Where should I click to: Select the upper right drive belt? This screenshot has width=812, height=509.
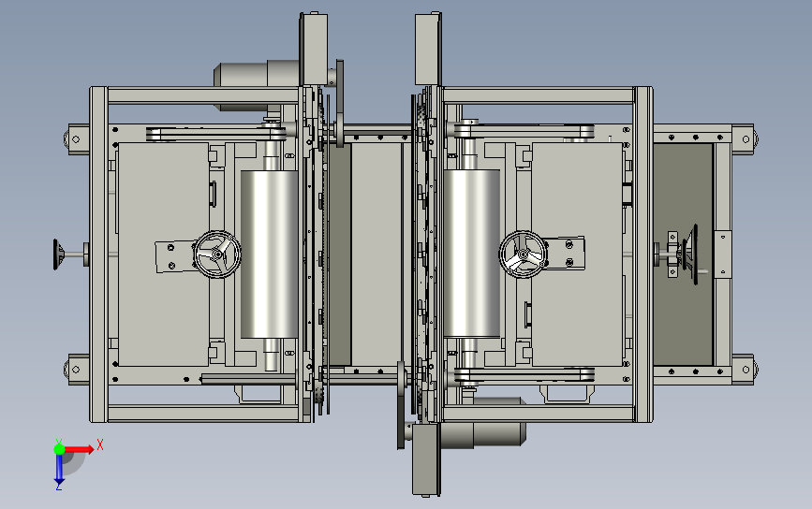524,131
